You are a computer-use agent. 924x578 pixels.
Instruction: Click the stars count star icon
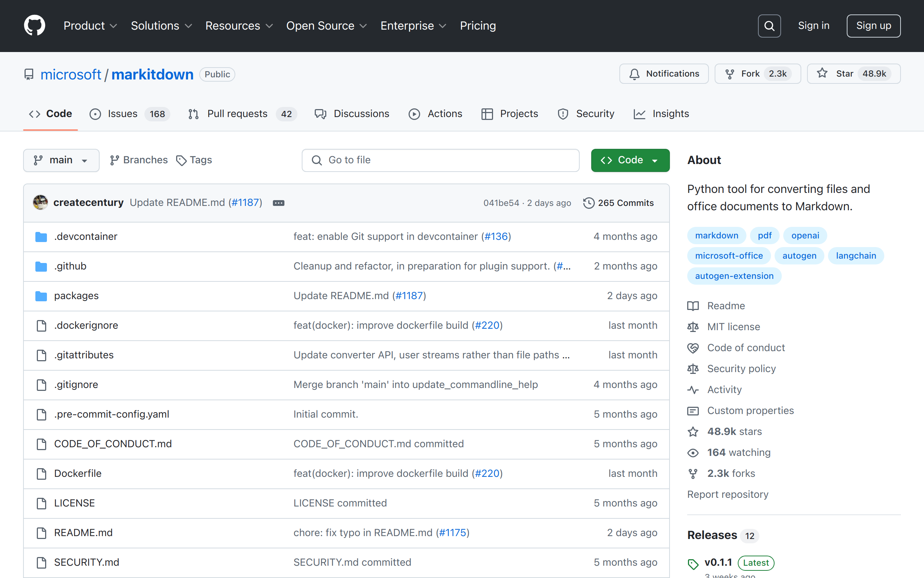(693, 432)
